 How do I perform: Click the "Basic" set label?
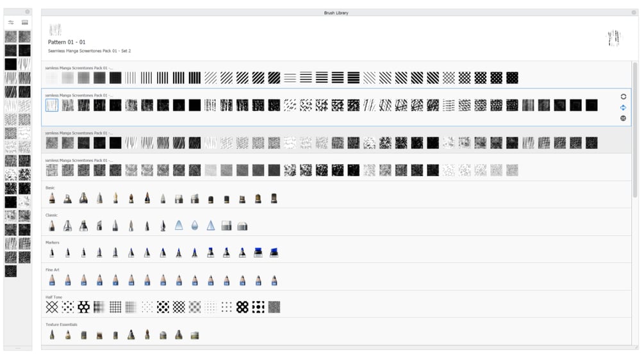(x=50, y=188)
